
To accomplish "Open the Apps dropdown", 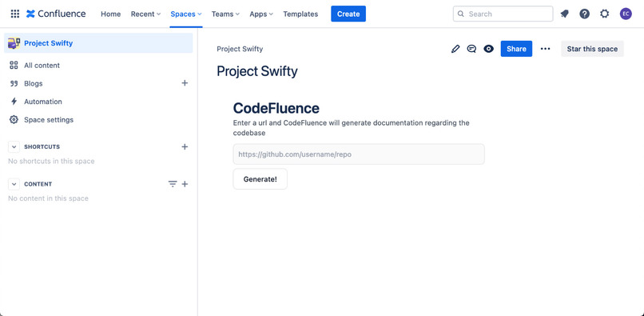I will tap(261, 14).
